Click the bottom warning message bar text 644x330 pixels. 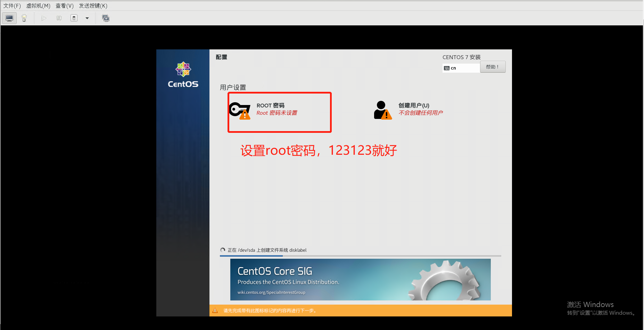(x=270, y=311)
